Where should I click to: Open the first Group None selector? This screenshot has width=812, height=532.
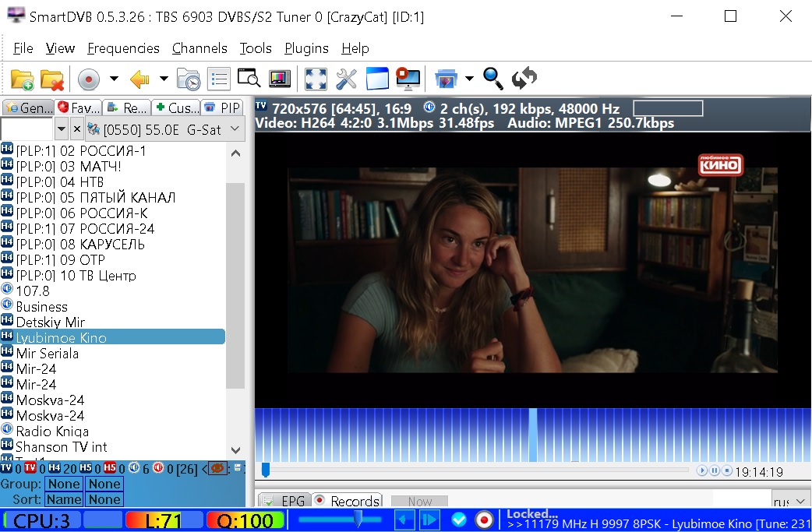[64, 484]
